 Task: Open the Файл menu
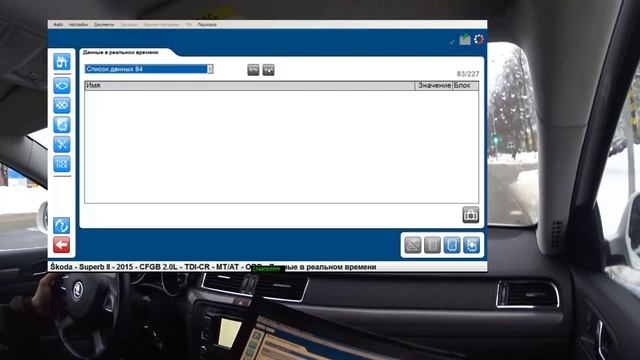coord(58,25)
